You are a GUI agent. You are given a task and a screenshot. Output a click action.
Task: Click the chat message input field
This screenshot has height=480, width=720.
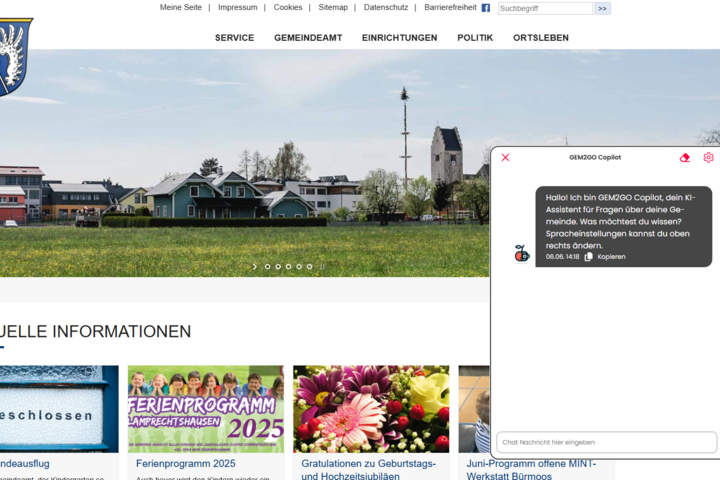pyautogui.click(x=606, y=442)
